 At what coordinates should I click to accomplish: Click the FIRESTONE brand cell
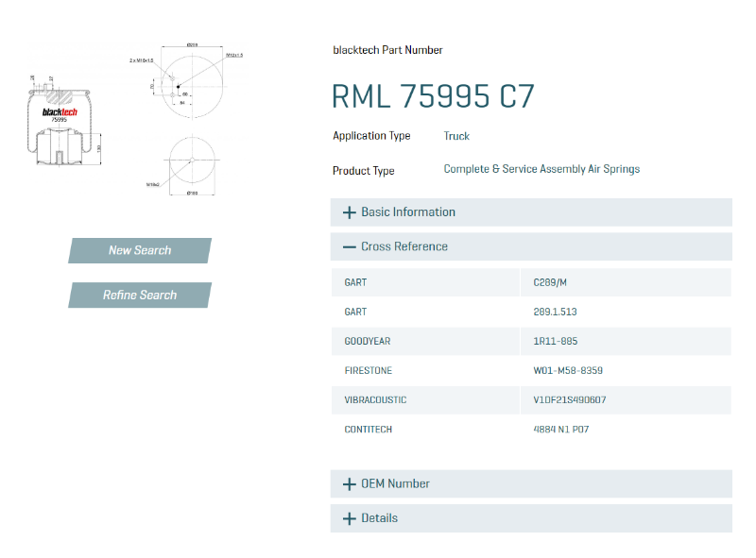[425, 371]
